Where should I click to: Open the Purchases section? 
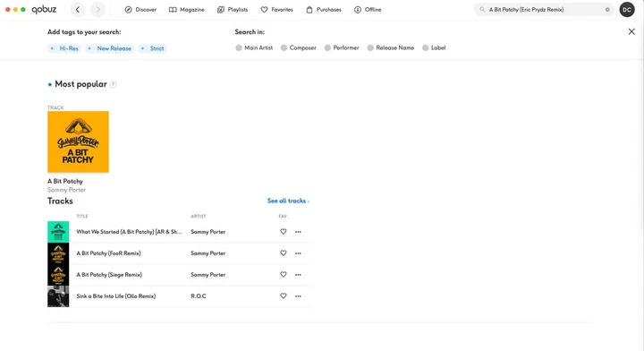(x=324, y=10)
